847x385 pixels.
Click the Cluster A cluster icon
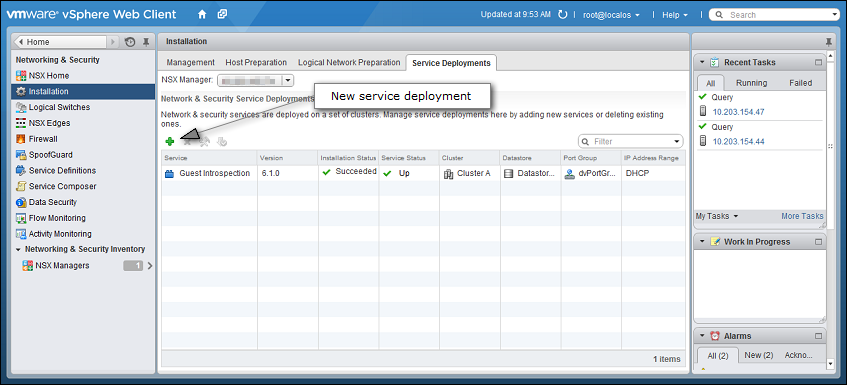click(448, 174)
